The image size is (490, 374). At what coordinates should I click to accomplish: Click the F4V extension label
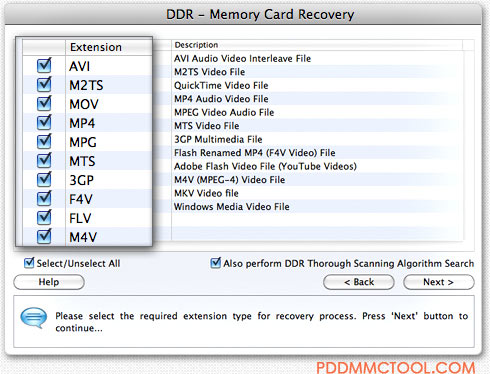pos(81,199)
